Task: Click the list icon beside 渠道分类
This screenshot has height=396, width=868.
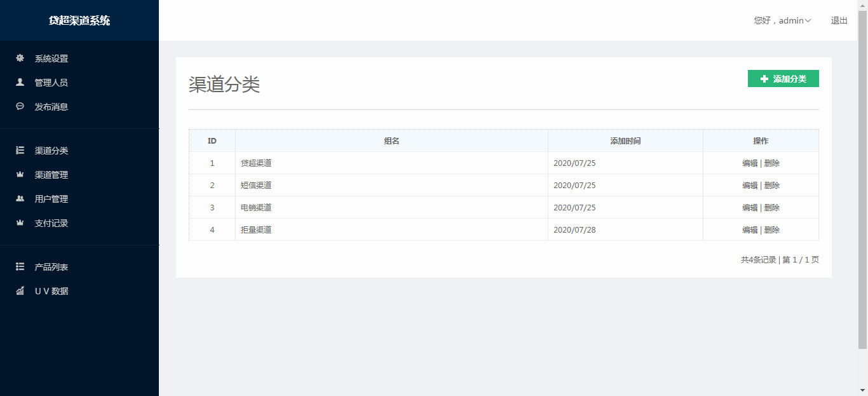Action: click(x=20, y=151)
